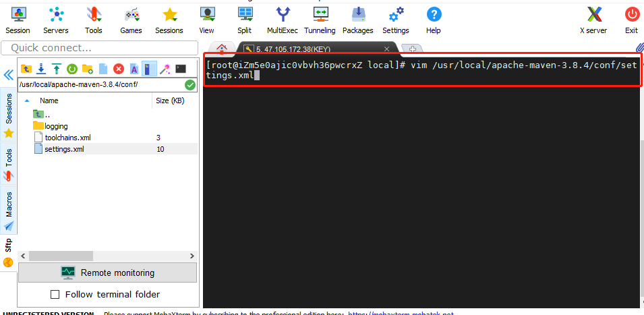Image resolution: width=644 pixels, height=315 pixels.
Task: Launch the Games toolbar icon
Action: click(x=131, y=20)
